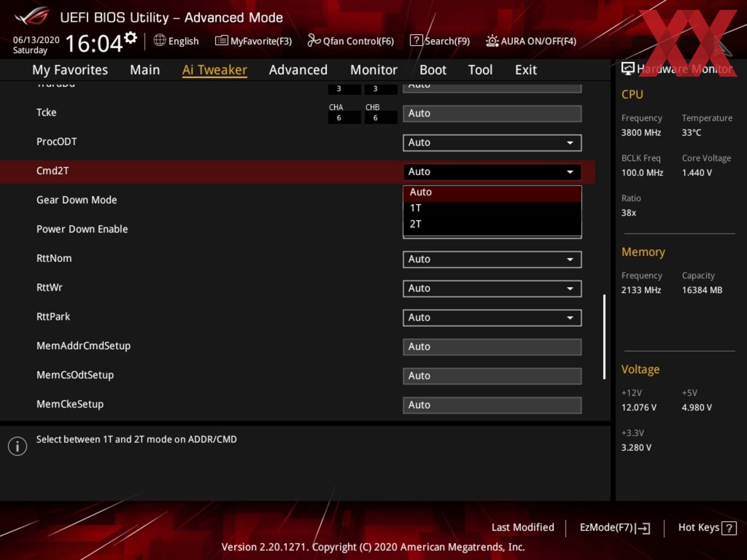Click the memory capacity 16384 MB value
The width and height of the screenshot is (747, 560).
click(702, 290)
